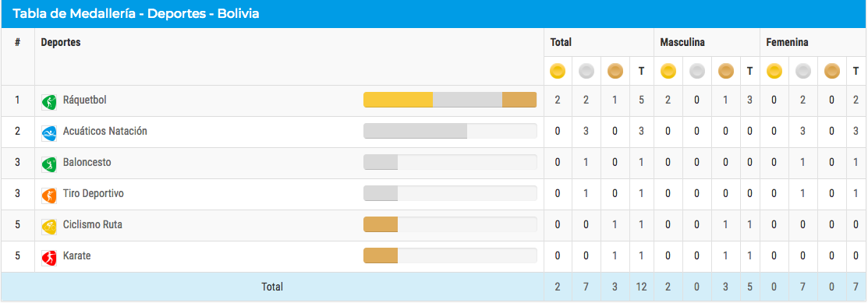Click the Tiro Deportivo orange icon
The image size is (868, 303).
(x=49, y=196)
